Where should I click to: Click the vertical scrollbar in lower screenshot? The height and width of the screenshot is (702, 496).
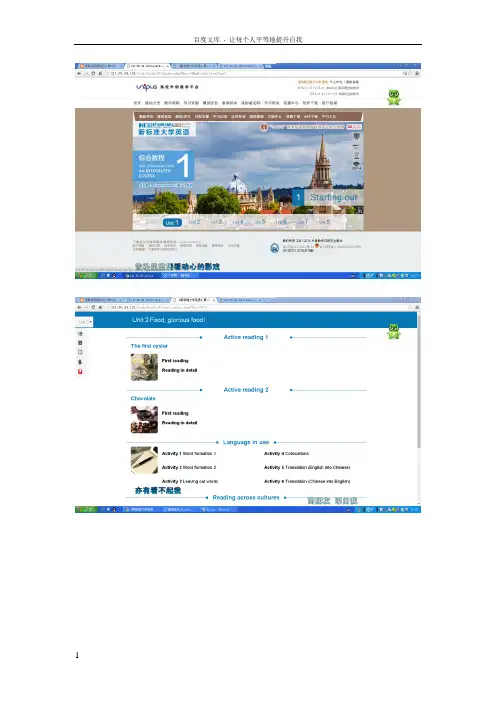pyautogui.click(x=419, y=381)
